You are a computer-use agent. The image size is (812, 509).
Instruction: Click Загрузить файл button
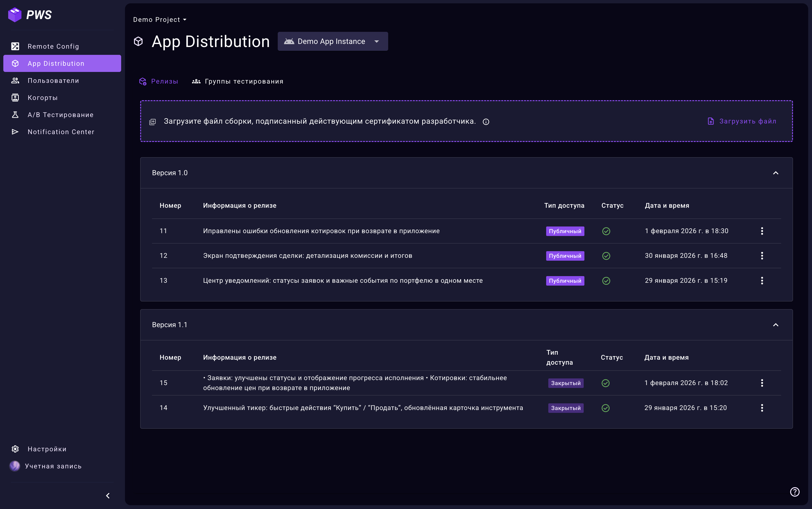tap(742, 121)
